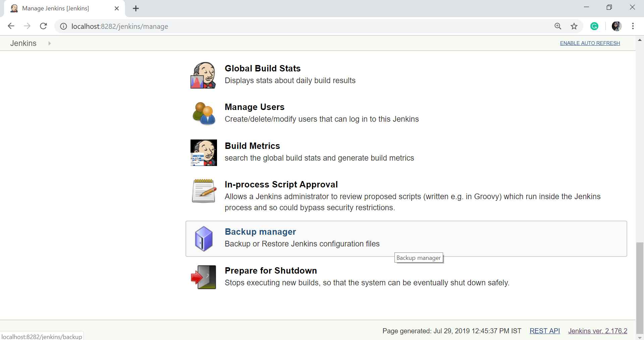
Task: Bookmark this page with the star icon
Action: coord(574,26)
